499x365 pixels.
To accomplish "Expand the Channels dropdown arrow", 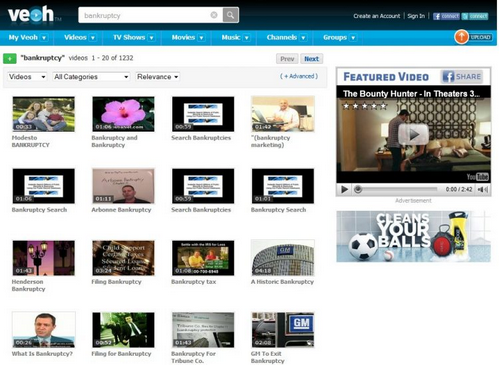I will tap(303, 38).
